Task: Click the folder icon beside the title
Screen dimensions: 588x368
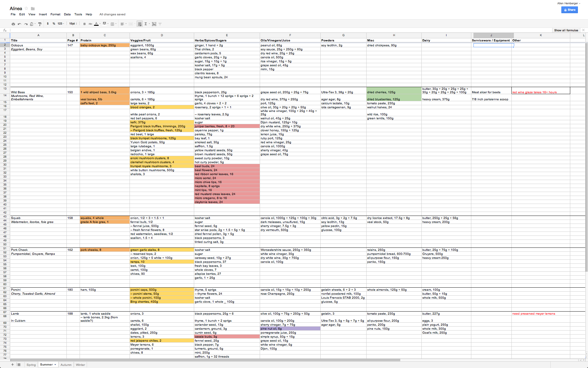Action: pyautogui.click(x=33, y=9)
